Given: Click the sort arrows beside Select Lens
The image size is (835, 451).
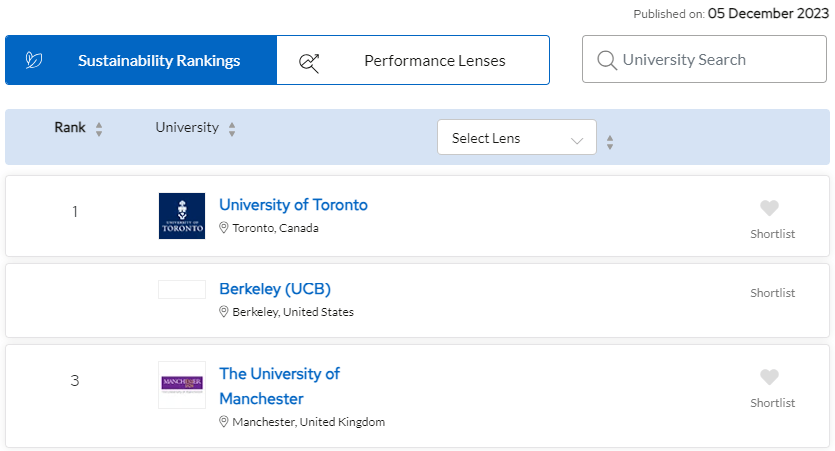Looking at the screenshot, I should click(x=610, y=142).
